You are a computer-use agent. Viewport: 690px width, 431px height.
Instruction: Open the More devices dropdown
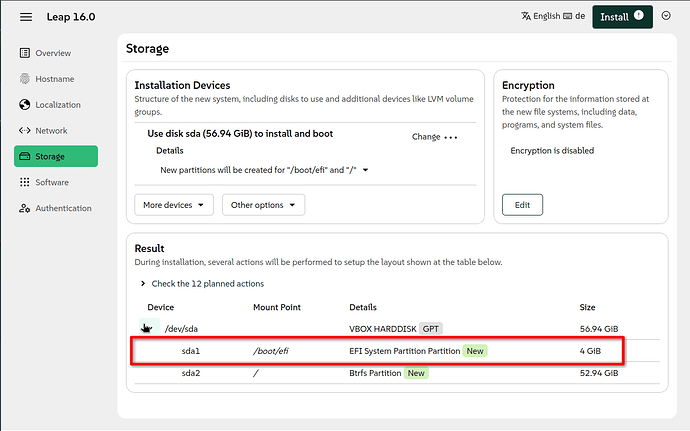(x=174, y=205)
